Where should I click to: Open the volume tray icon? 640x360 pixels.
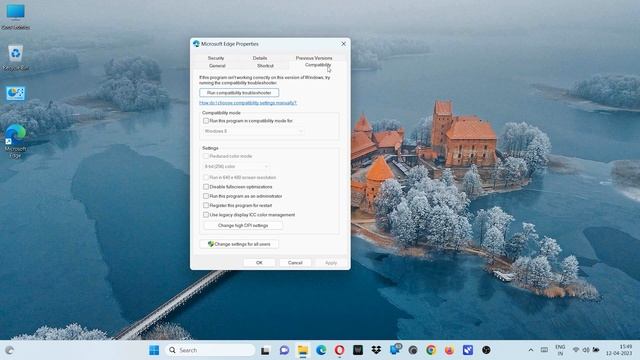point(586,350)
